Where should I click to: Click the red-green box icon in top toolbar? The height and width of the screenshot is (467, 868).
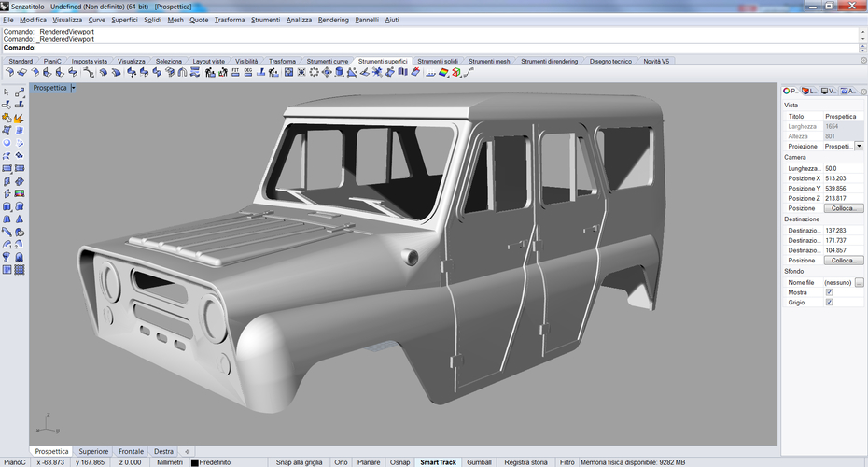click(456, 72)
